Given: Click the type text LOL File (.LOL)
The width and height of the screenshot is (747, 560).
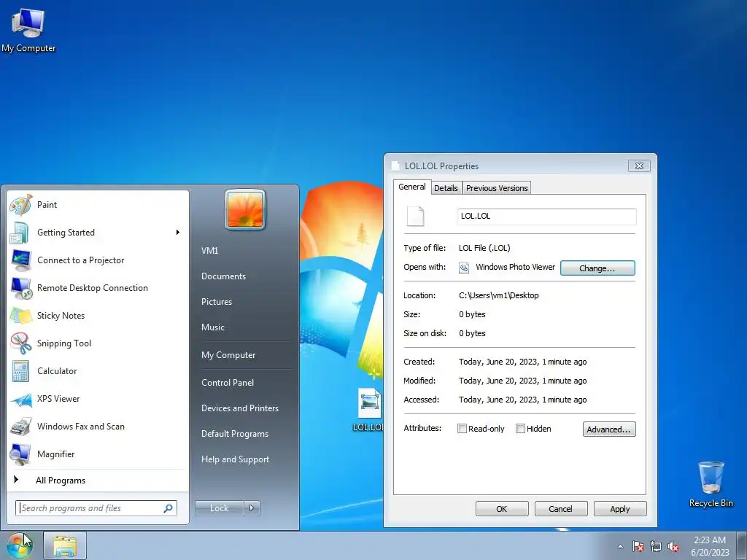Looking at the screenshot, I should [484, 248].
